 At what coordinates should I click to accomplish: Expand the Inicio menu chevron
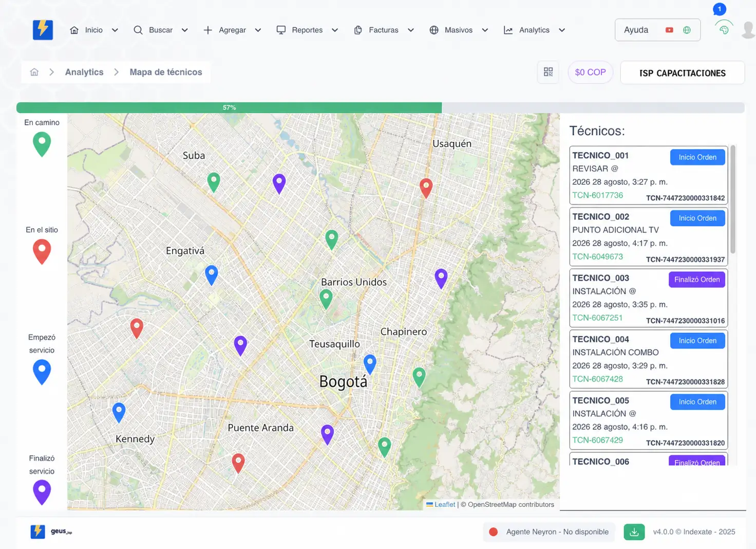coord(115,30)
